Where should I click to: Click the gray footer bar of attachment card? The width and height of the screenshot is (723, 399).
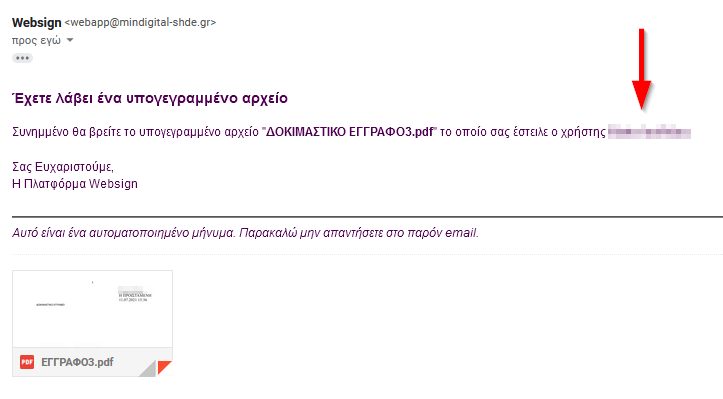[92, 362]
